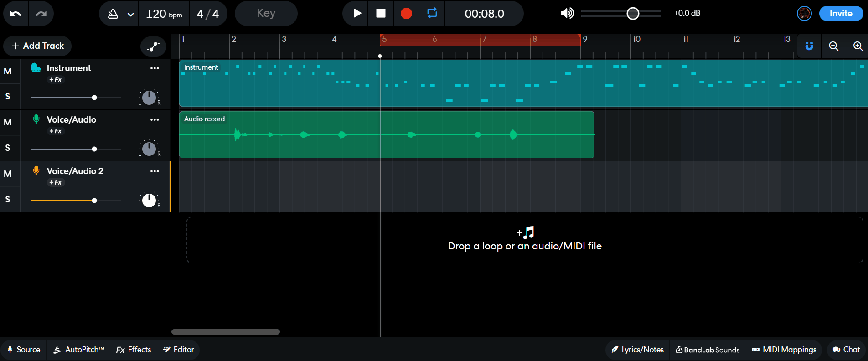The height and width of the screenshot is (361, 868).
Task: Click the Voice/Audio track pan knob
Action: click(149, 149)
